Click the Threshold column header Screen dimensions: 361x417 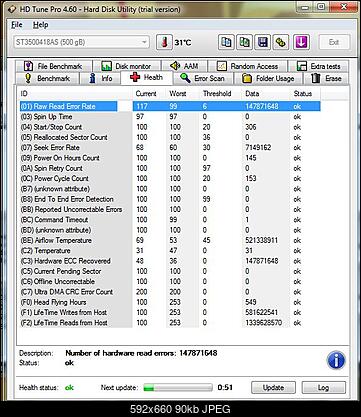tap(220, 94)
